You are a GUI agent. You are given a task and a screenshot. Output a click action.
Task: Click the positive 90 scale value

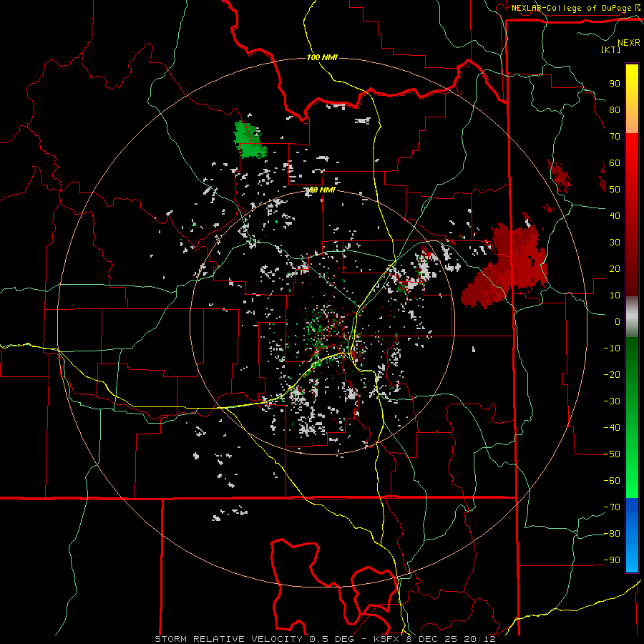pos(615,84)
